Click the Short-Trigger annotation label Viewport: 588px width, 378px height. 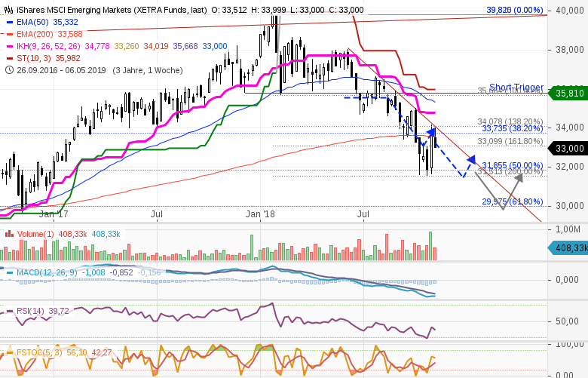click(x=516, y=87)
